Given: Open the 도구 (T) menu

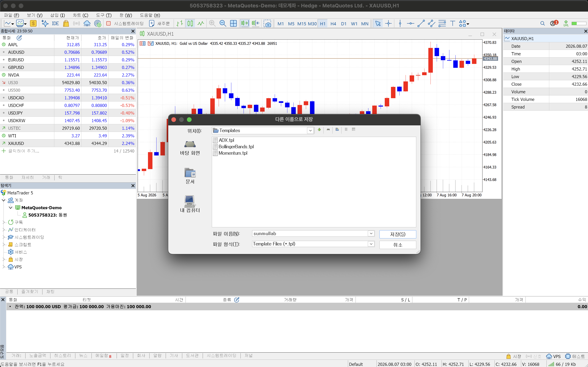Looking at the screenshot, I should pos(104,15).
